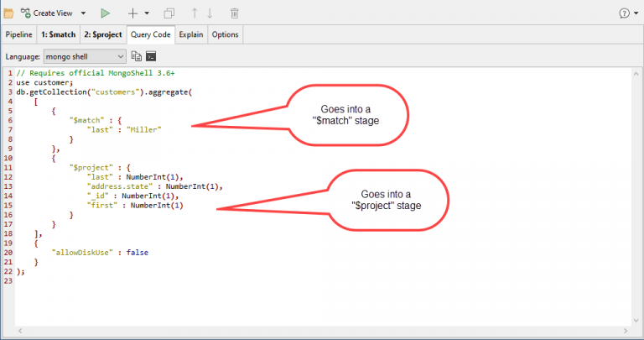Delete stage using the trash icon

[x=234, y=13]
